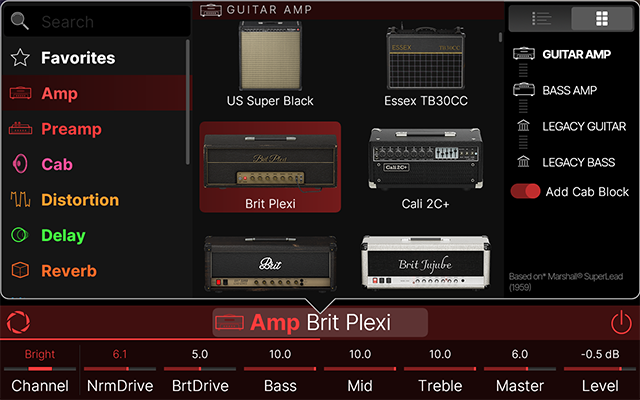Choose GUITAR AMP subcategory
The height and width of the screenshot is (400, 640).
[576, 54]
